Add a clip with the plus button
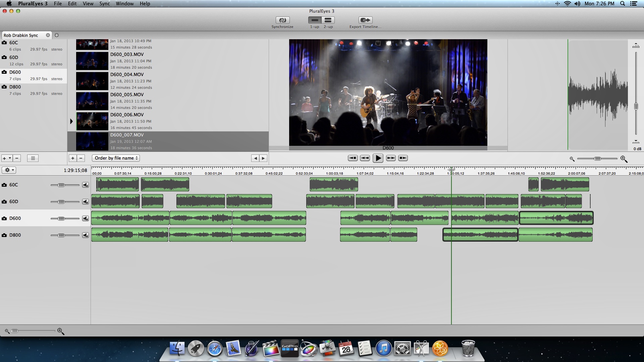The height and width of the screenshot is (362, 644). 72,158
